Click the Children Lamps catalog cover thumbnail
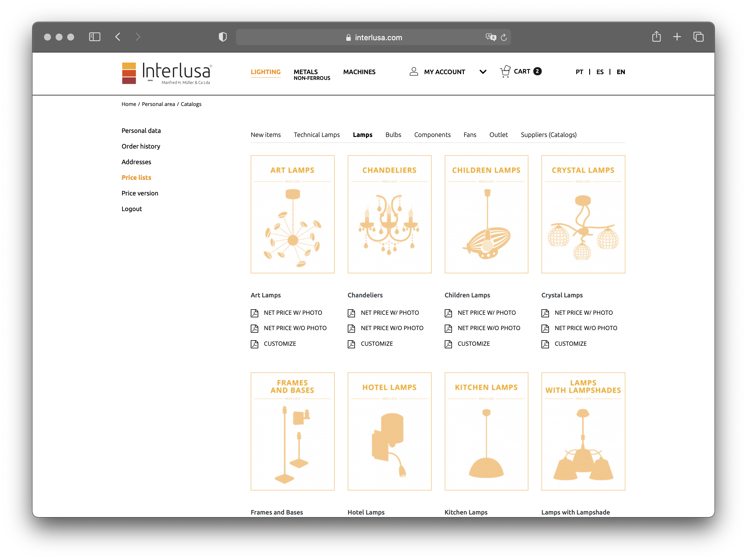Image resolution: width=747 pixels, height=560 pixels. point(486,214)
